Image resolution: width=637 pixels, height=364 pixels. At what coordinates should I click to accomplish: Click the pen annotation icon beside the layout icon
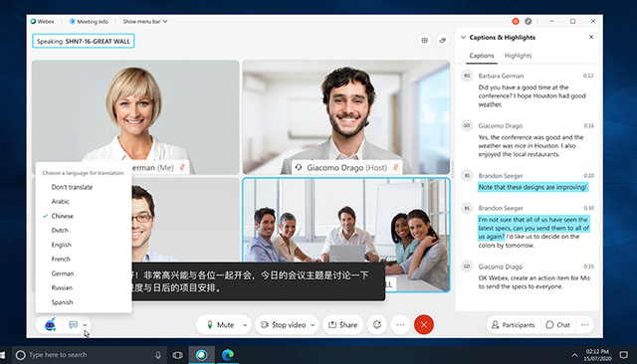pyautogui.click(x=442, y=40)
